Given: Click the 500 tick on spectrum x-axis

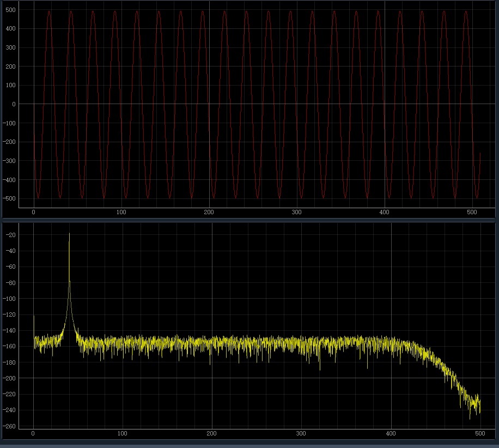Looking at the screenshot, I should point(480,433).
